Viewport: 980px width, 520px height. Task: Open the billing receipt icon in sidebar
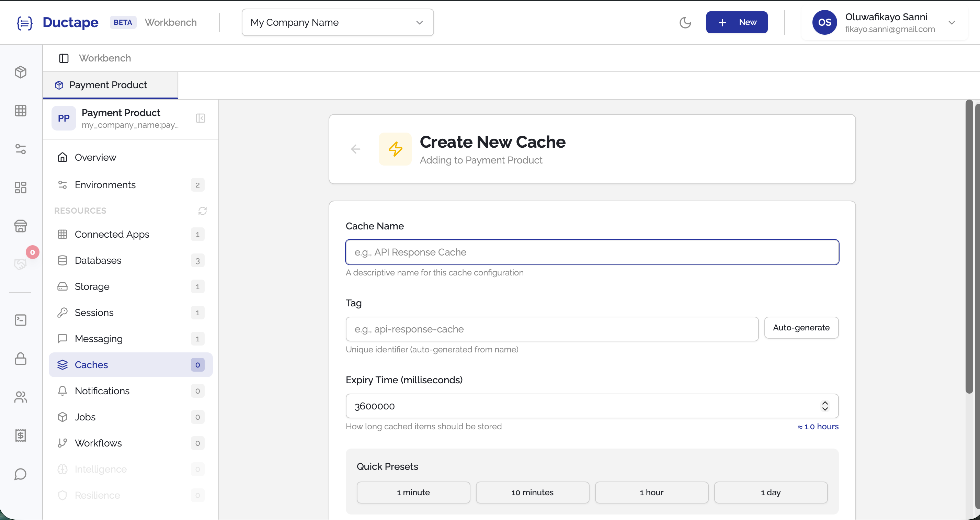(x=21, y=436)
